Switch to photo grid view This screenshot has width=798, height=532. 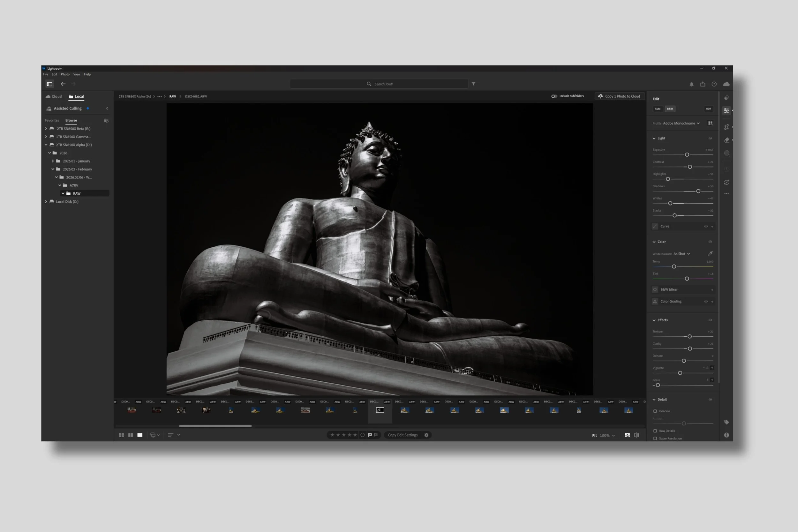tap(122, 435)
